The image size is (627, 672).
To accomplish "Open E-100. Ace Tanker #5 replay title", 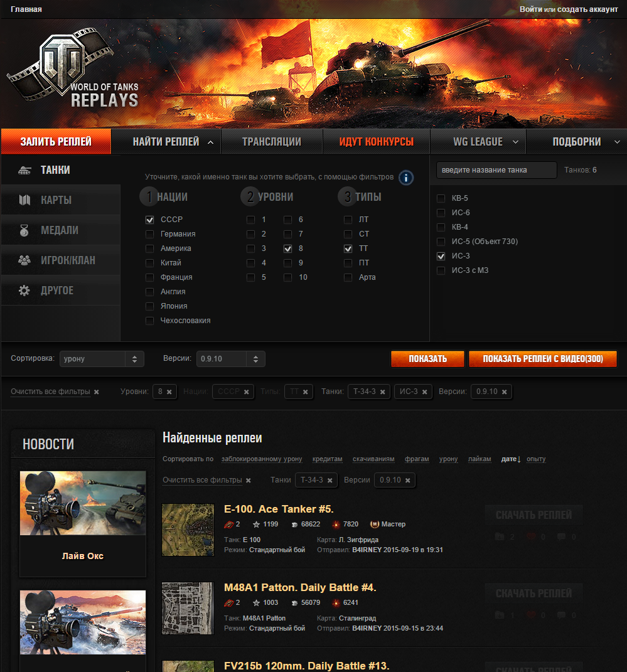I will point(279,509).
